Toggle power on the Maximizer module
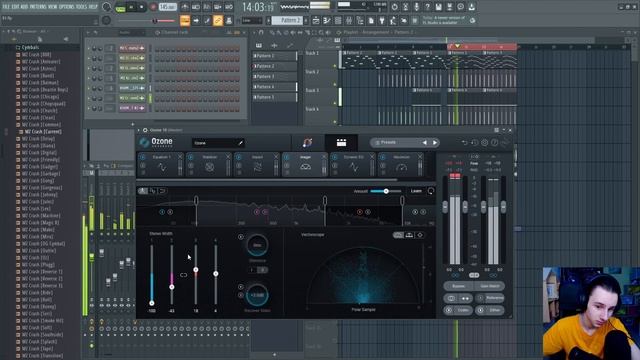 [382, 157]
